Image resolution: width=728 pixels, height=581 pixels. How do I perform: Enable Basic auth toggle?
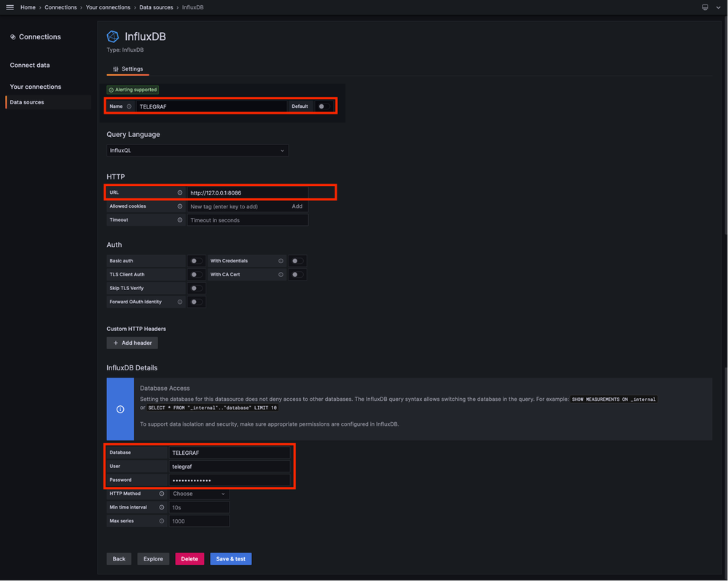pos(197,261)
